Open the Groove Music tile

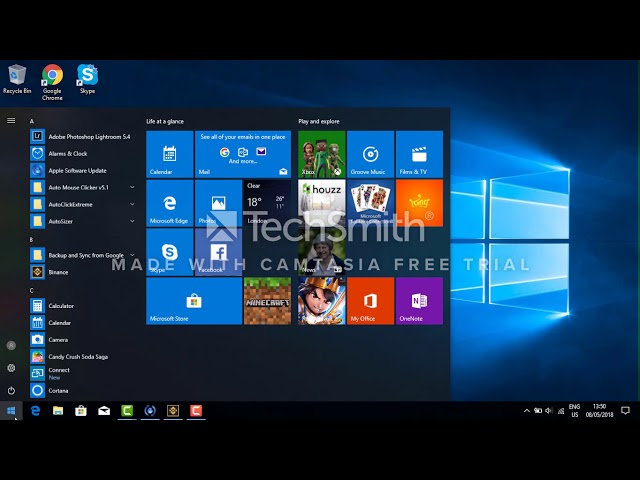[x=371, y=154]
